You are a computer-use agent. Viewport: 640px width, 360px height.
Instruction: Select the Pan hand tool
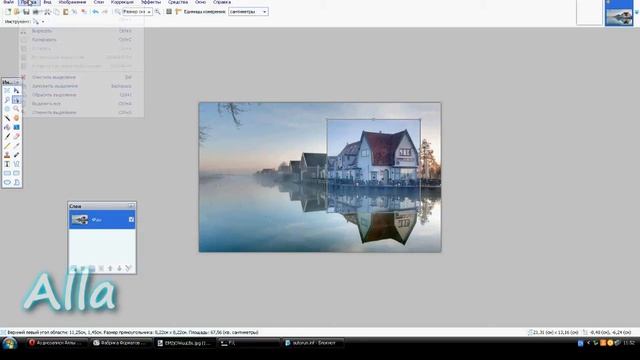pyautogui.click(x=16, y=118)
